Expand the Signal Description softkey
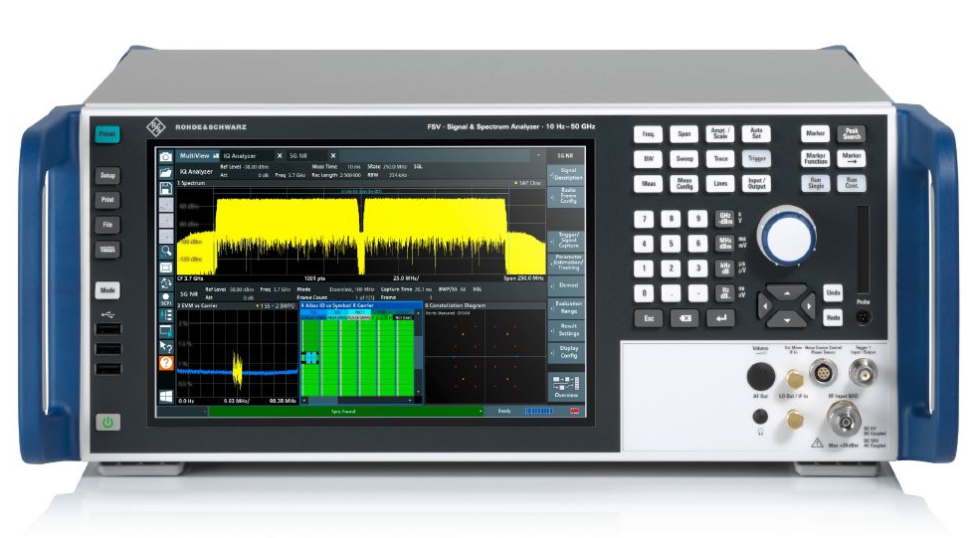The height and width of the screenshot is (538, 980). point(566,174)
